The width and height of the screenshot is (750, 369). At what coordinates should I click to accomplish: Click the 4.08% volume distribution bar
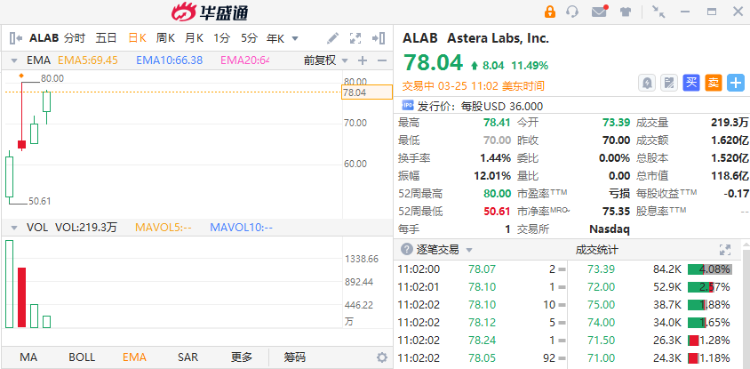710,269
